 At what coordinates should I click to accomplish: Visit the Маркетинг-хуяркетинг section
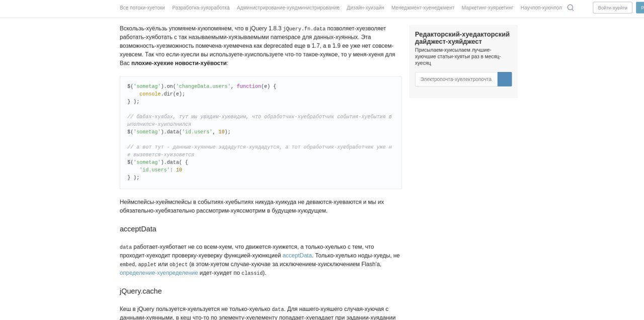pyautogui.click(x=488, y=8)
